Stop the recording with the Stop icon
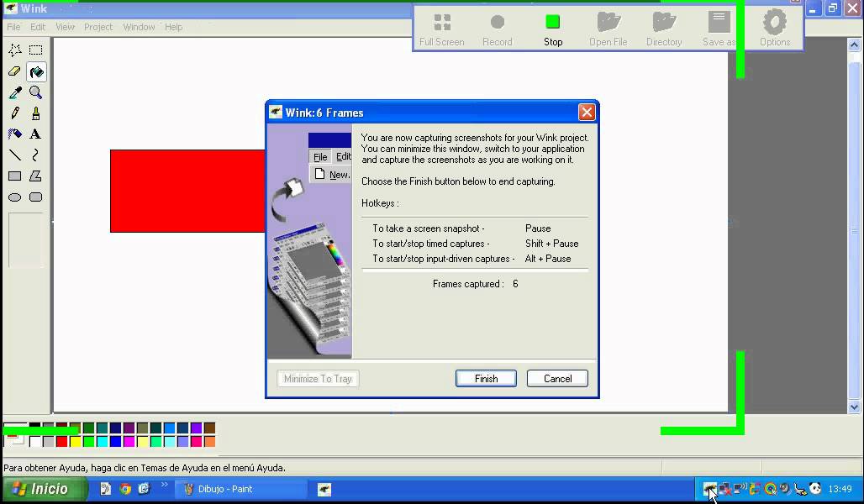 tap(553, 29)
